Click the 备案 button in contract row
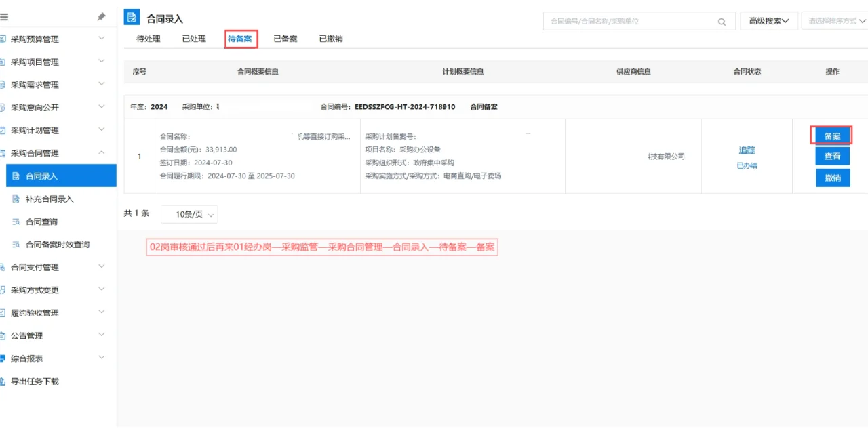This screenshot has width=868, height=433. click(832, 136)
